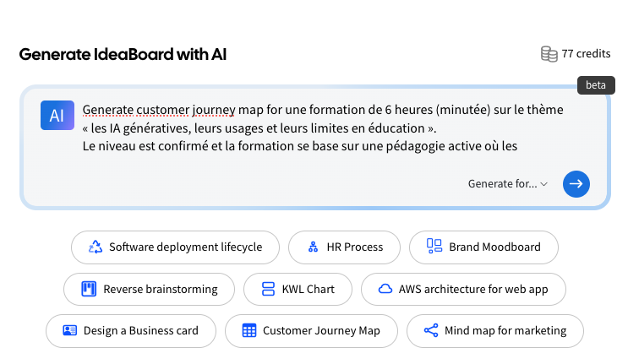The height and width of the screenshot is (364, 628).
Task: Choose the Software deployment lifecycle suggestion
Action: tap(185, 247)
